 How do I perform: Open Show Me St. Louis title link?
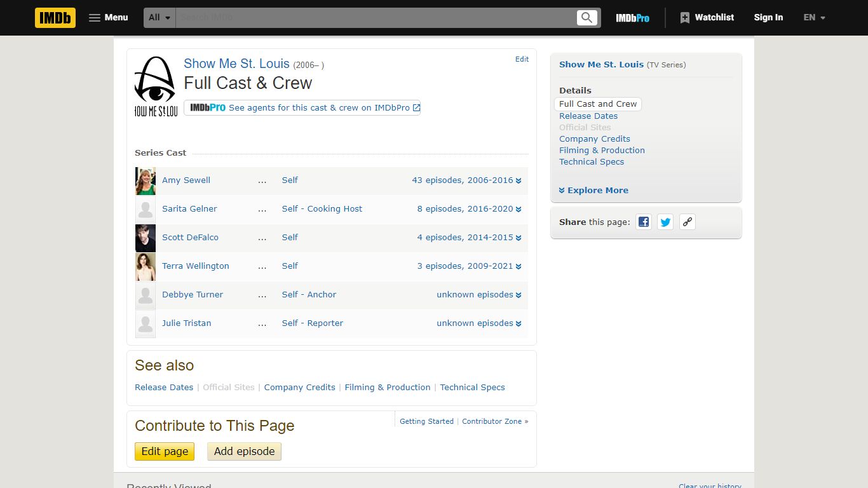(236, 64)
